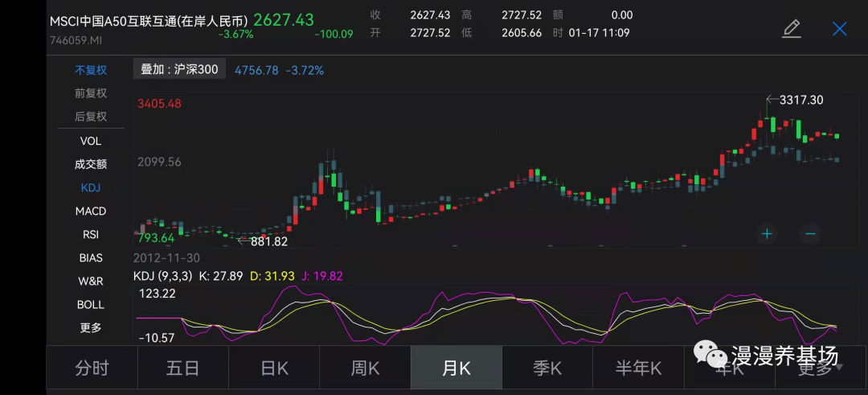Screen dimensions: 868x395
Task: Click the -100.09 point change
Action: point(334,35)
